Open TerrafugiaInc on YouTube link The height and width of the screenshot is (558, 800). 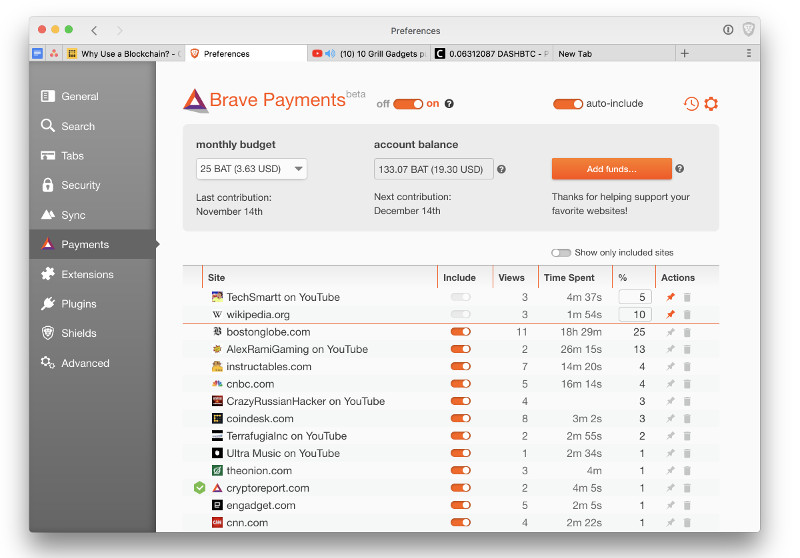pyautogui.click(x=286, y=436)
